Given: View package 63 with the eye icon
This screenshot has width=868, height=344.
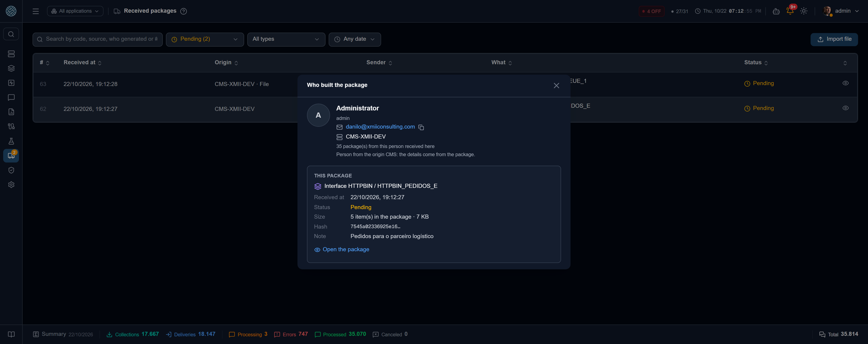Looking at the screenshot, I should click(x=845, y=83).
